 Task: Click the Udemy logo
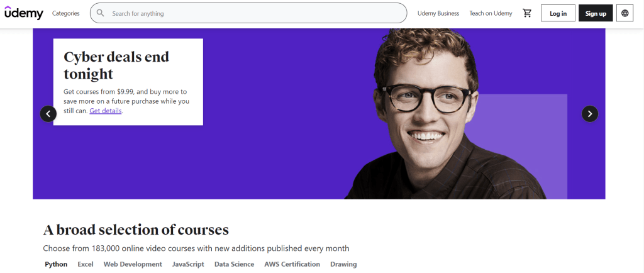[24, 13]
